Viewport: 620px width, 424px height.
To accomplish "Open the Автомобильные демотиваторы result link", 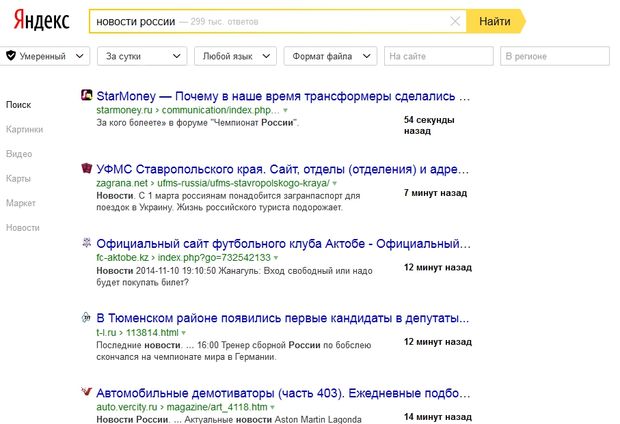I will pyautogui.click(x=283, y=393).
